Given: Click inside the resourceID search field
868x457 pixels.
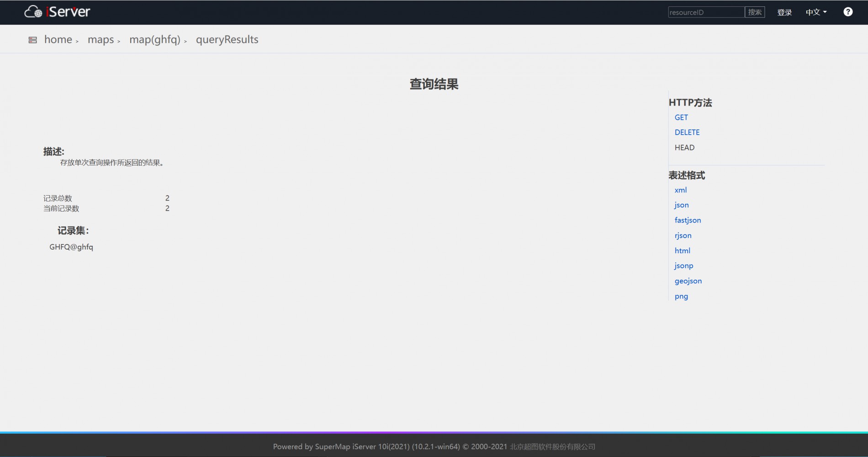Looking at the screenshot, I should pos(705,12).
